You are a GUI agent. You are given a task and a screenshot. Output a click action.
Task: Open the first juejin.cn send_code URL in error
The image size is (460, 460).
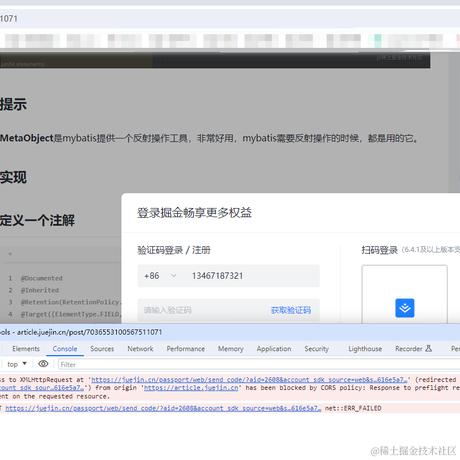point(249,380)
